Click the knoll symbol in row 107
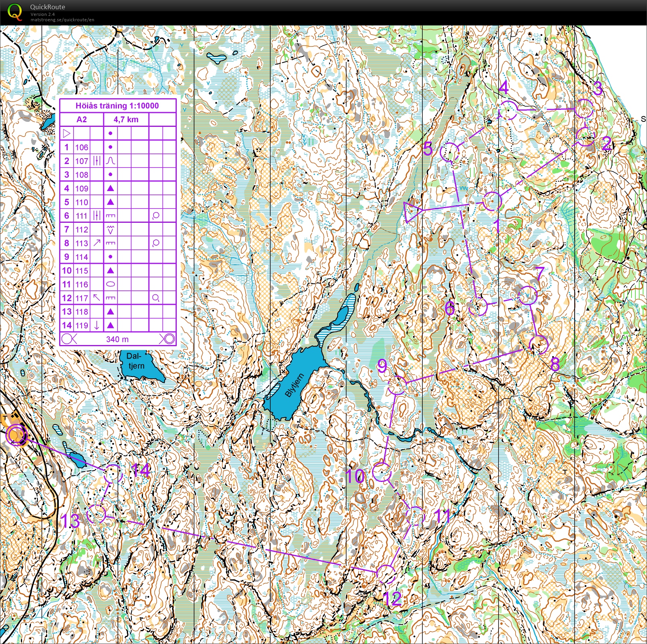This screenshot has height=644, width=647. tap(111, 161)
